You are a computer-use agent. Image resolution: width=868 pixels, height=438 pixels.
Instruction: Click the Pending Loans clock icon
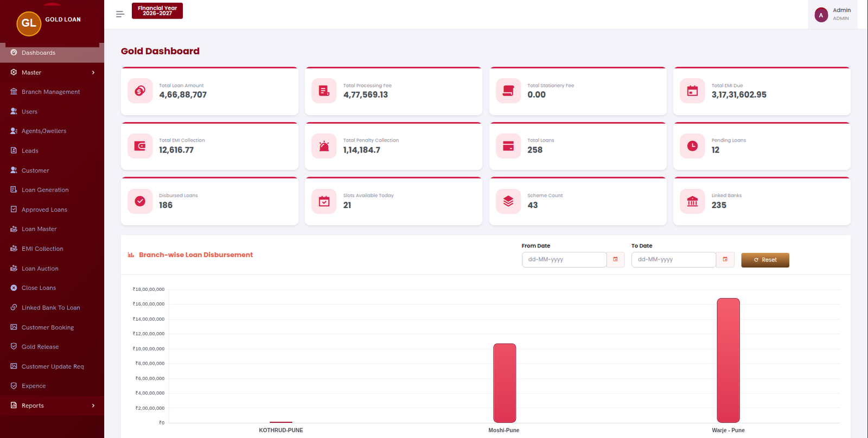[x=692, y=146]
